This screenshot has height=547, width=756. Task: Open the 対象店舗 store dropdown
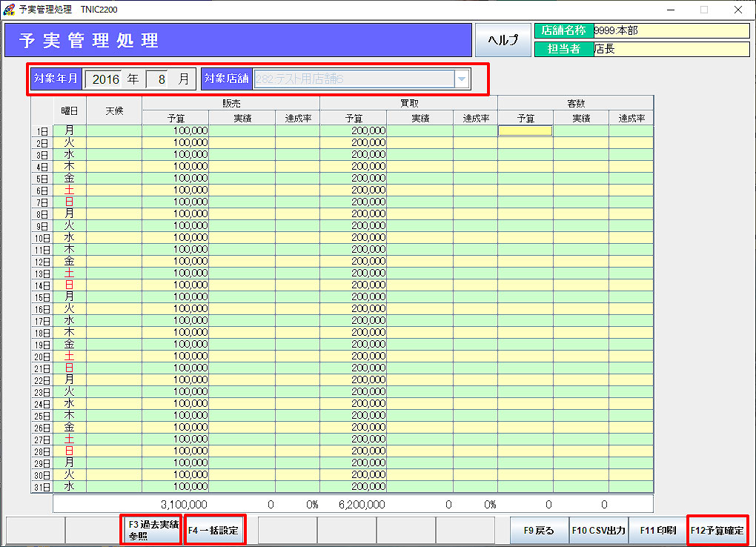point(461,79)
